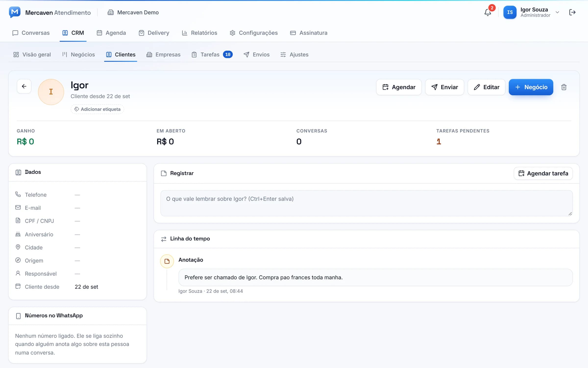Click the Enviar button with paper plane
The width and height of the screenshot is (588, 368).
point(444,87)
